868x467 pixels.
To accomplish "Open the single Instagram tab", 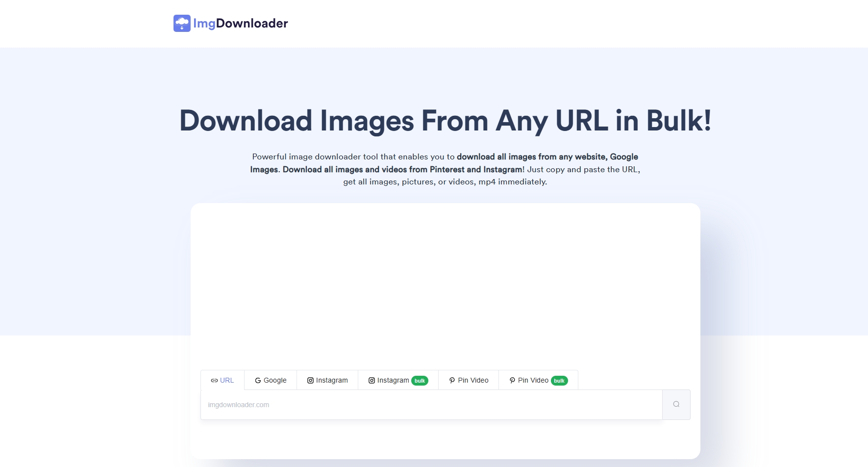I will point(327,380).
